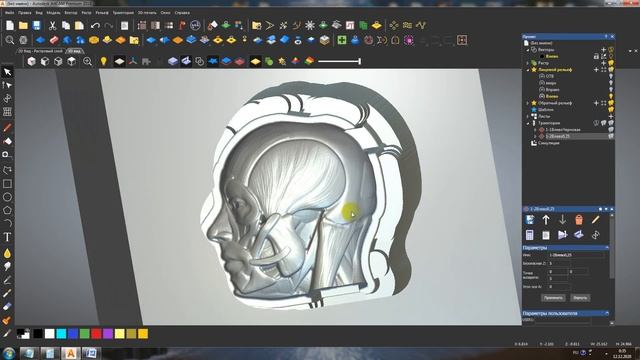Open the Траектории menu

click(x=123, y=13)
